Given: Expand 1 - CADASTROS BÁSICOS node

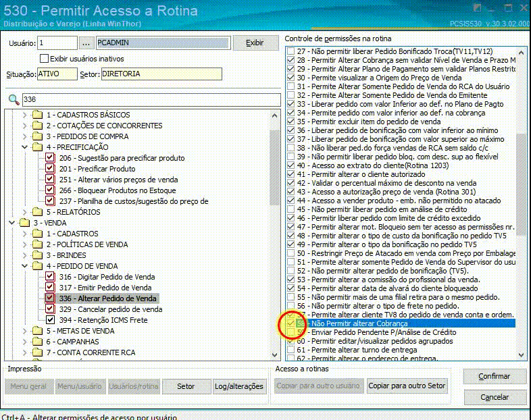Looking at the screenshot, I should click(x=25, y=115).
